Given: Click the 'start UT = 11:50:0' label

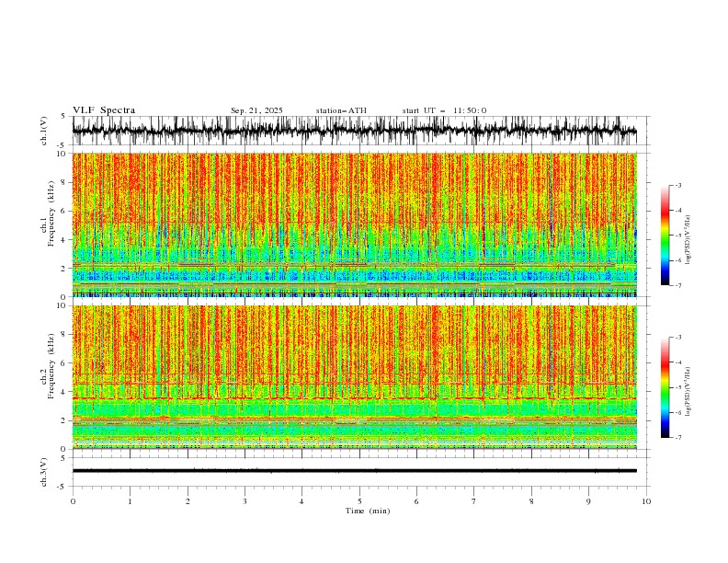Looking at the screenshot, I should click(444, 110).
